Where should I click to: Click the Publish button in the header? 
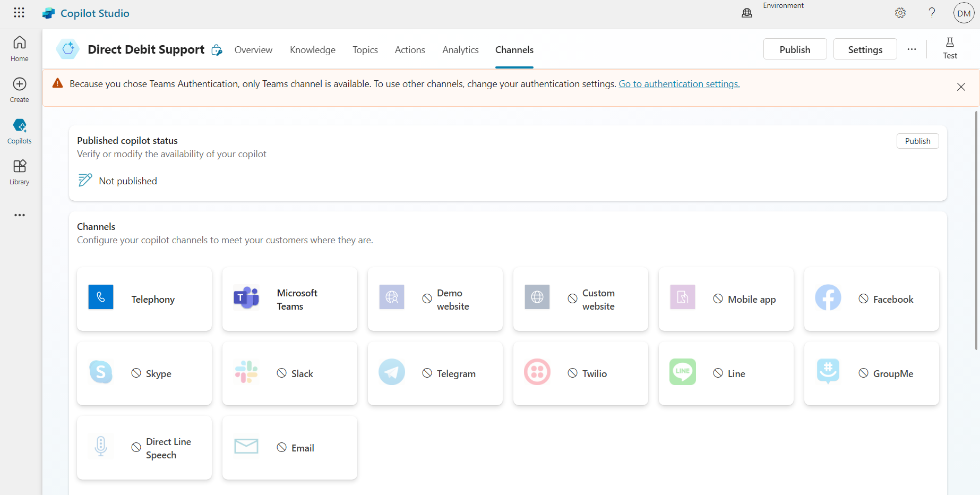pyautogui.click(x=795, y=49)
